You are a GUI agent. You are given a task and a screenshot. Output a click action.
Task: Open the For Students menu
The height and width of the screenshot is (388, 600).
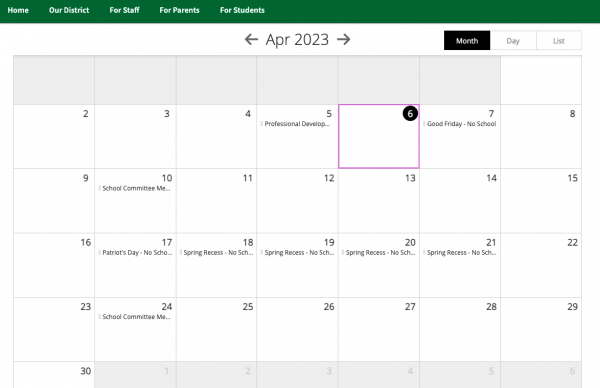(242, 10)
